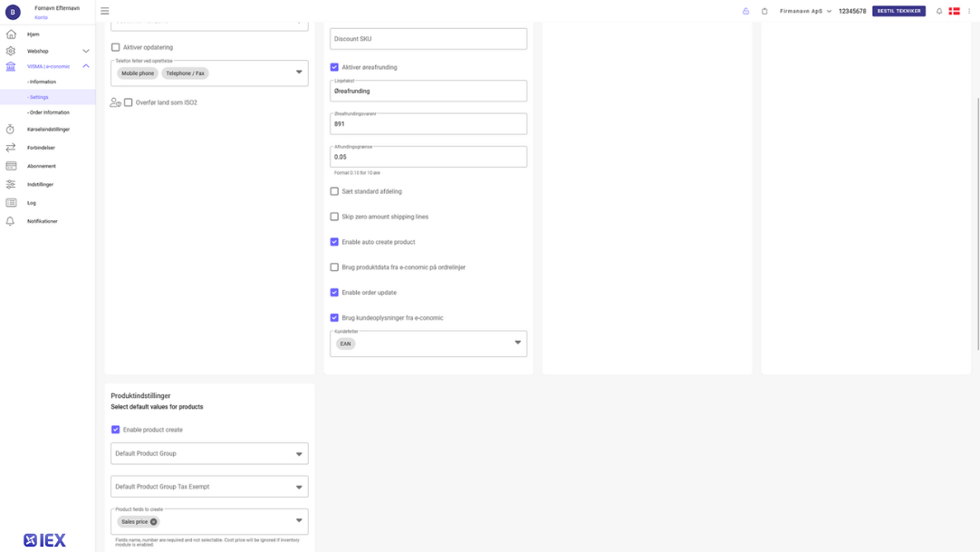Click the BESTIL TEKNIKER button
The width and height of the screenshot is (980, 552).
tap(898, 10)
